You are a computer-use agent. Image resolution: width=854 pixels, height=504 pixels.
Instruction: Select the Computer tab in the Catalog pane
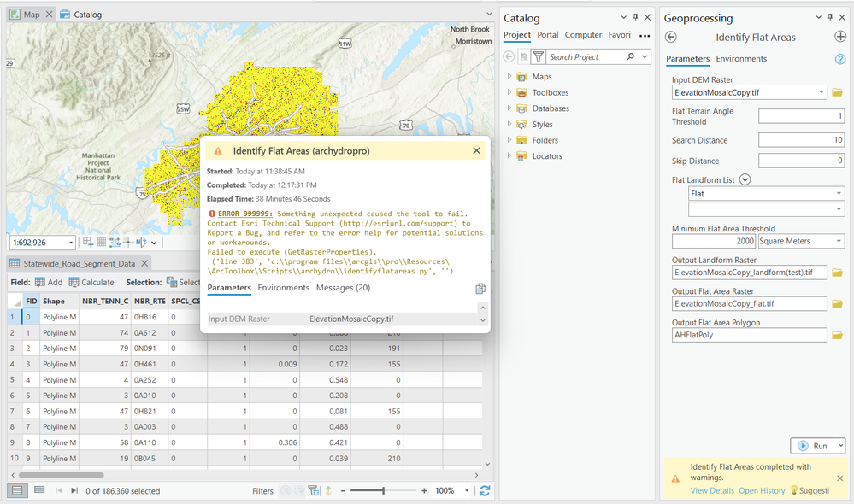click(x=583, y=34)
